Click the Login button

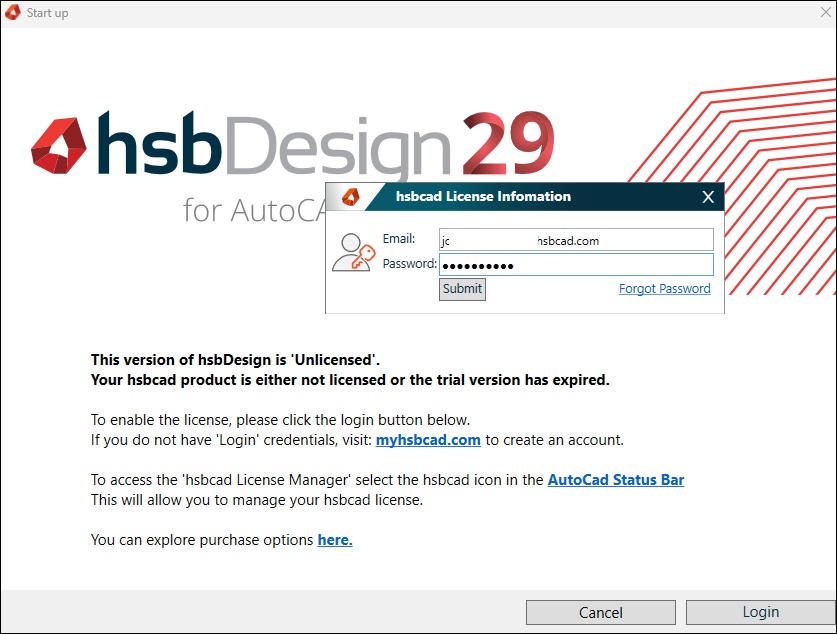[x=761, y=612]
